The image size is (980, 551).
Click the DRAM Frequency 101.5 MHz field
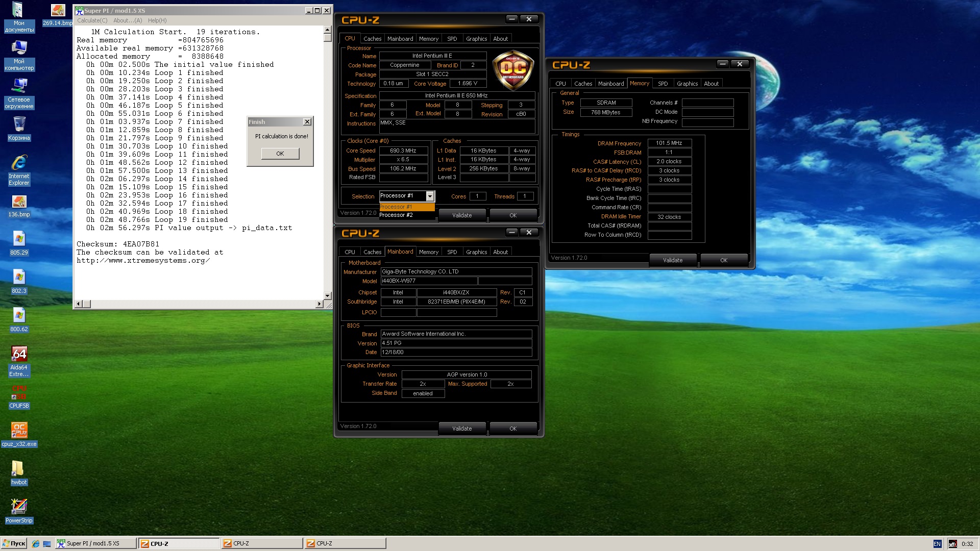point(669,143)
